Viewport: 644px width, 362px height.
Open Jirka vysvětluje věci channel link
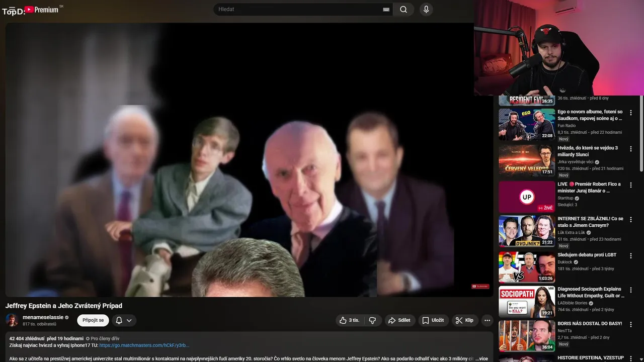[575, 162]
